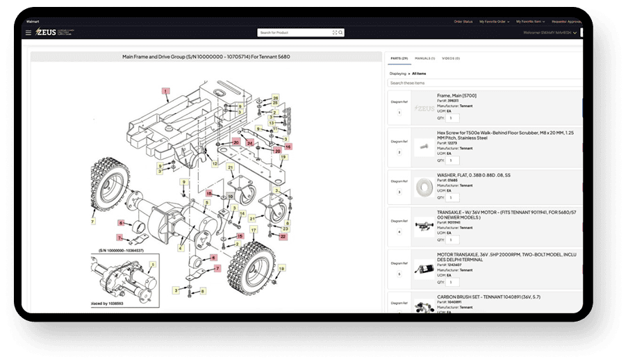Open Requestor Approval link
Image resolution: width=628 pixels, height=364 pixels.
pyautogui.click(x=566, y=22)
